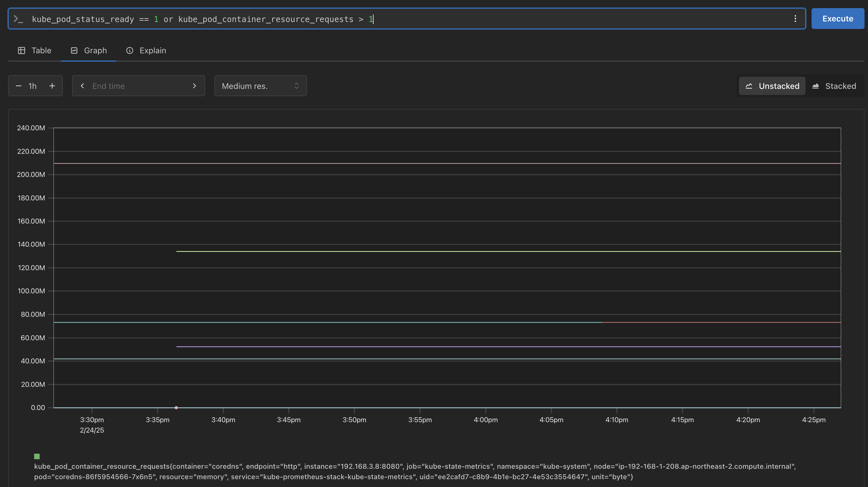Click the query prompt terminal icon
This screenshot has height=487, width=868.
(x=18, y=19)
